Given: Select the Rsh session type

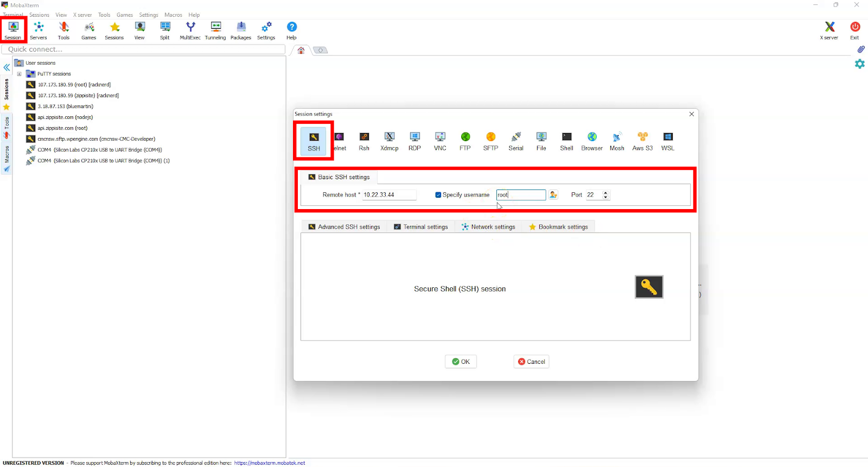Looking at the screenshot, I should pos(364,141).
